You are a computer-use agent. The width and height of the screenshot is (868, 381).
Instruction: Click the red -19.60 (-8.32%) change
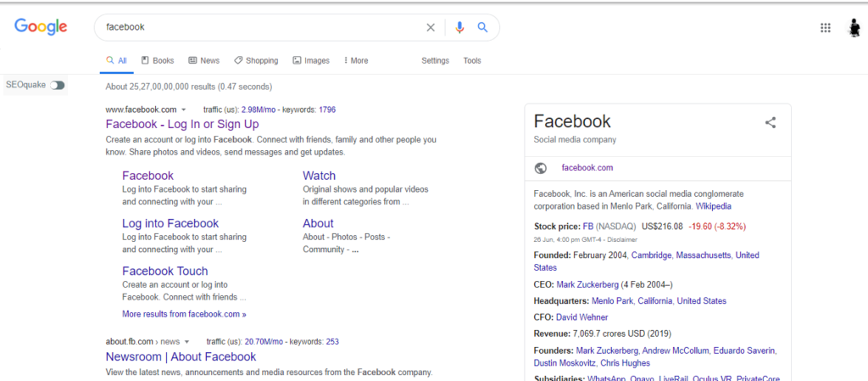[717, 227]
